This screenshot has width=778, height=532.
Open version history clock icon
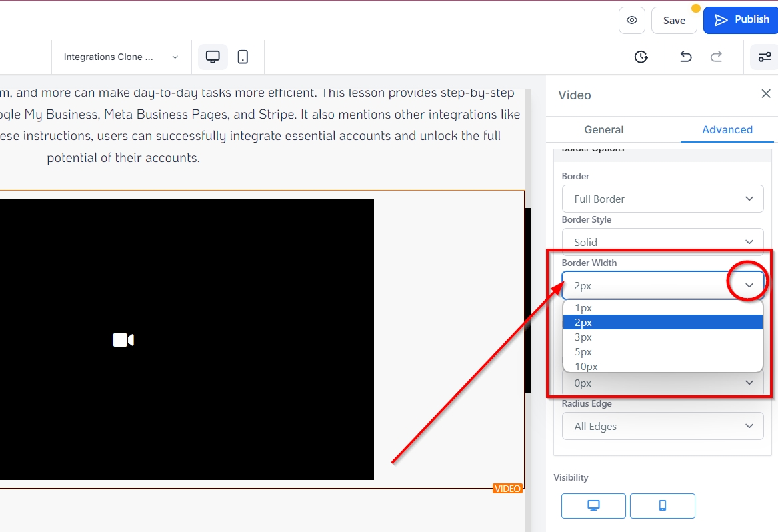641,57
